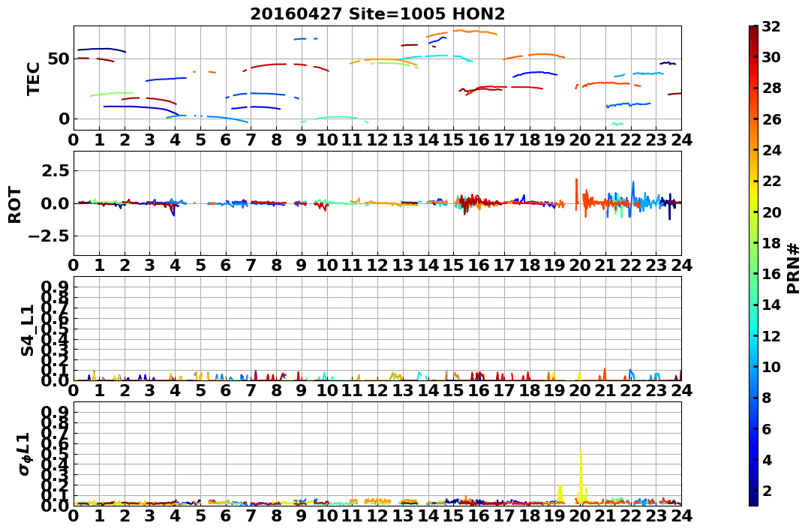The height and width of the screenshot is (532, 808).
Task: Click hour "24" tick under the TEC panel
Action: (681, 140)
